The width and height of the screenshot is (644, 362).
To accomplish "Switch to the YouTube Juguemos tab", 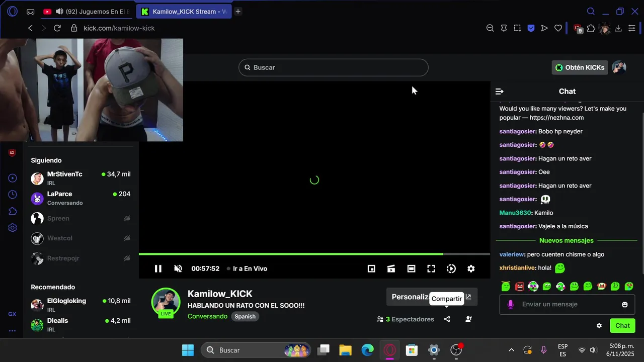I will 87,12.
